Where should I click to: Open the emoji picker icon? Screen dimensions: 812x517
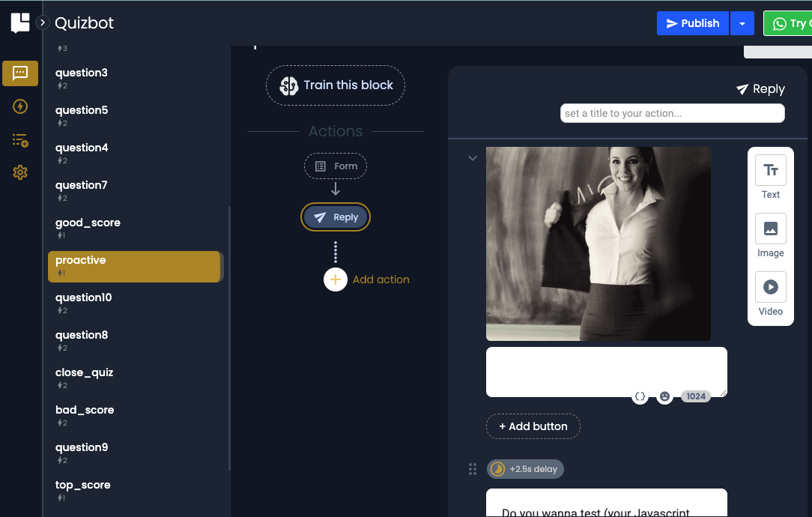[x=665, y=397]
